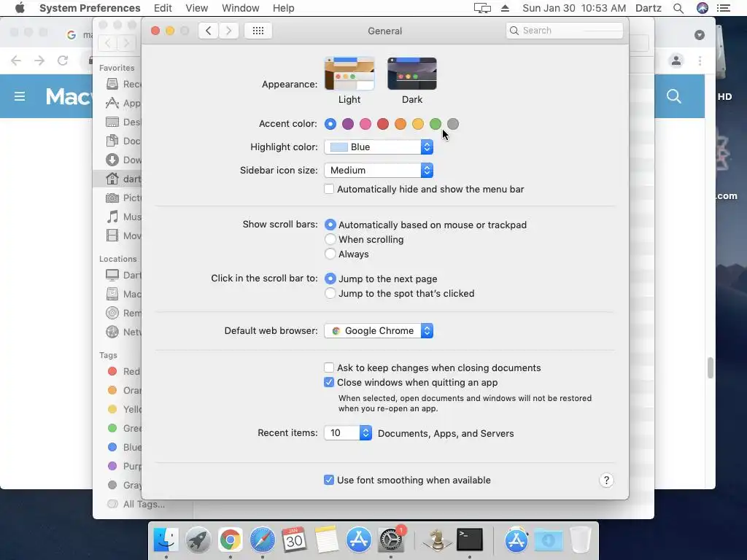Open the Default web browser dropdown
This screenshot has height=560, width=747.
click(x=379, y=330)
